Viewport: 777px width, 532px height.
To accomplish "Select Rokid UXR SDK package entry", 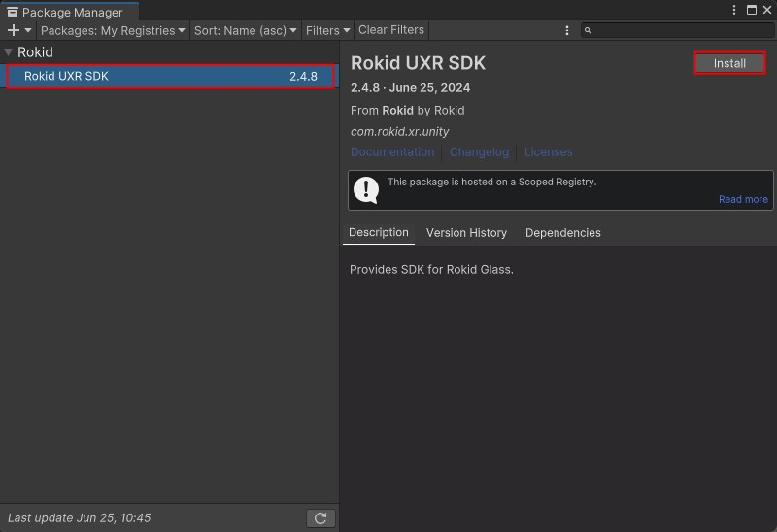I will [170, 77].
